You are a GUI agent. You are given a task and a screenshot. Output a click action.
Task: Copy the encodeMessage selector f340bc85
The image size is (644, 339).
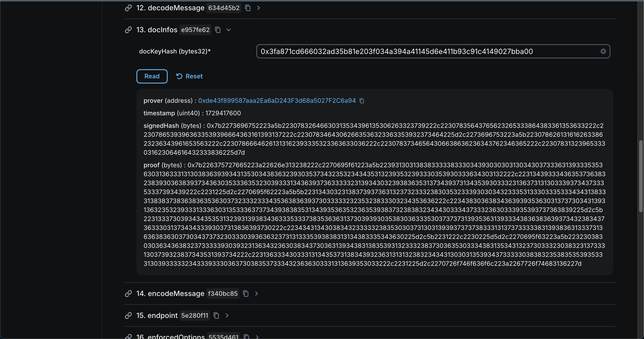tap(246, 293)
